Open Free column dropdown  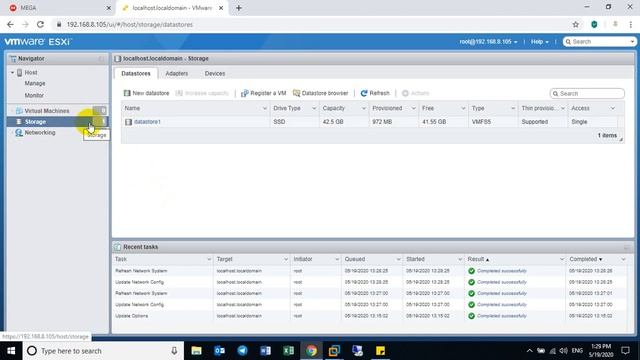[463, 108]
